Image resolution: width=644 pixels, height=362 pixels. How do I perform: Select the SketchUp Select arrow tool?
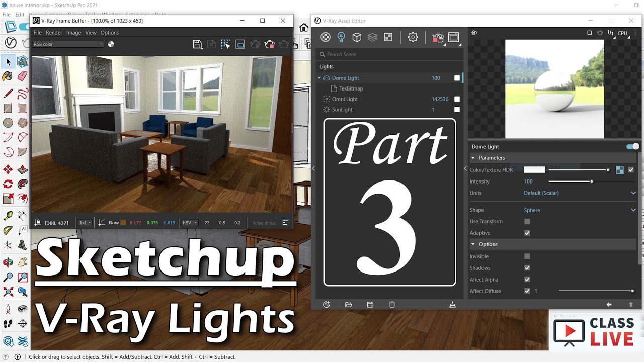point(8,62)
